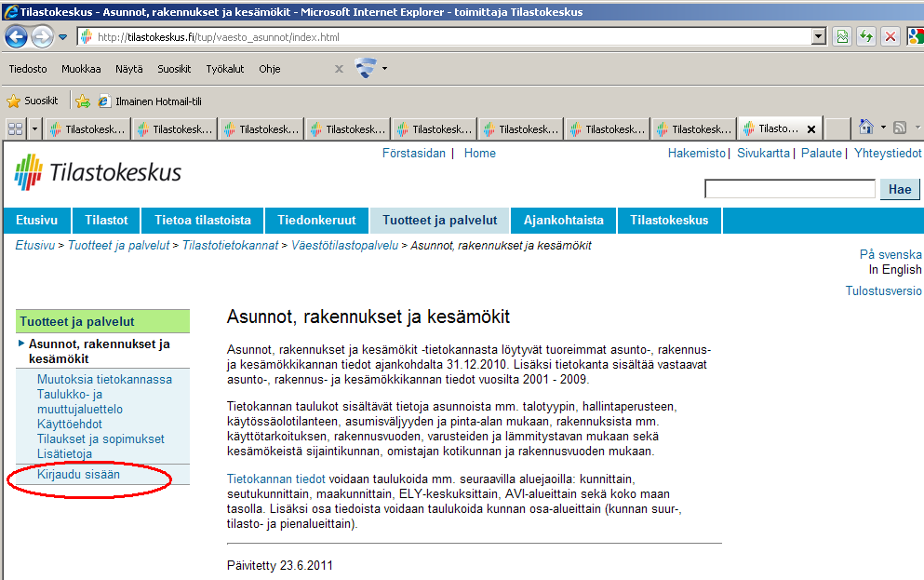This screenshot has width=924, height=580.
Task: Close the toolbar with the gray X
Action: coord(339,69)
